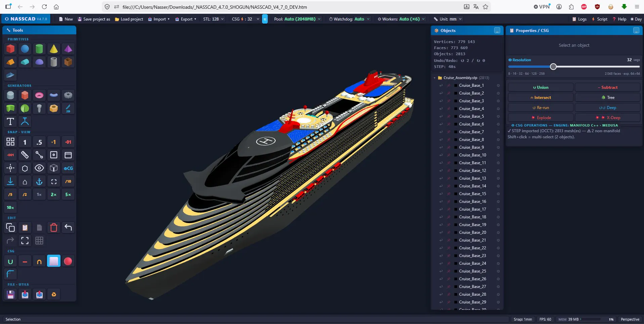The image size is (644, 324).
Task: Toggle the CG center-of-gravity button
Action: pyautogui.click(x=68, y=168)
